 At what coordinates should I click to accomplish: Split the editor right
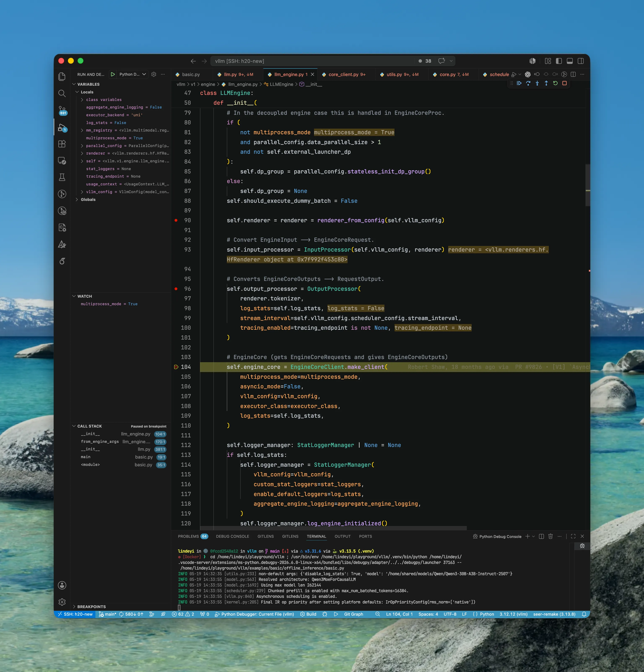click(x=573, y=74)
